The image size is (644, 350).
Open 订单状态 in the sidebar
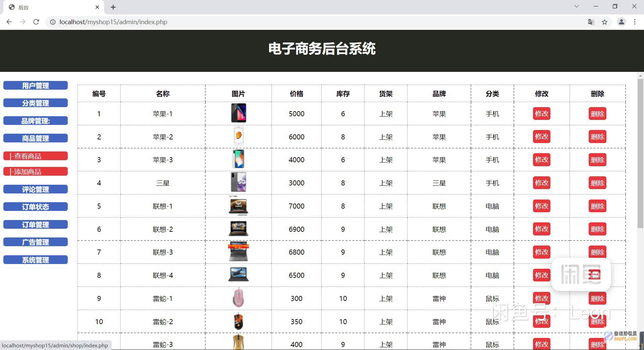pos(36,207)
